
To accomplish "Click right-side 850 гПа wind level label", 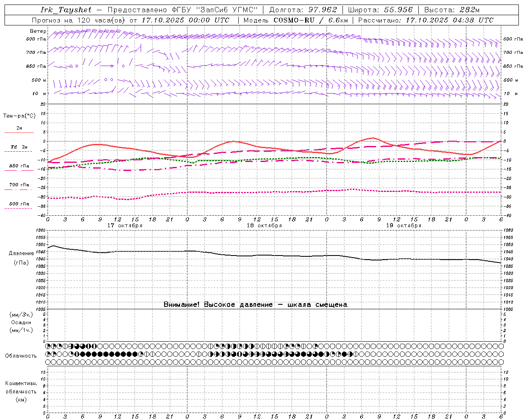I will pos(513,66).
